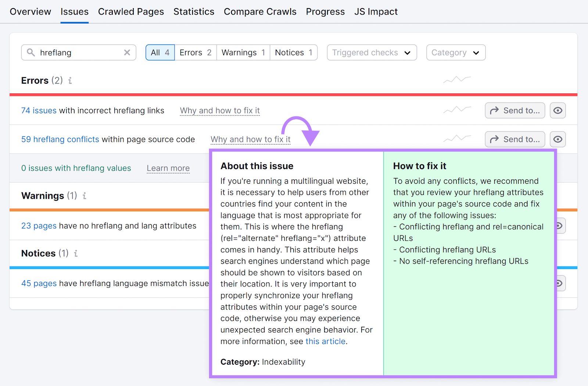Open the 59 hreflang conflicts link

[60, 139]
